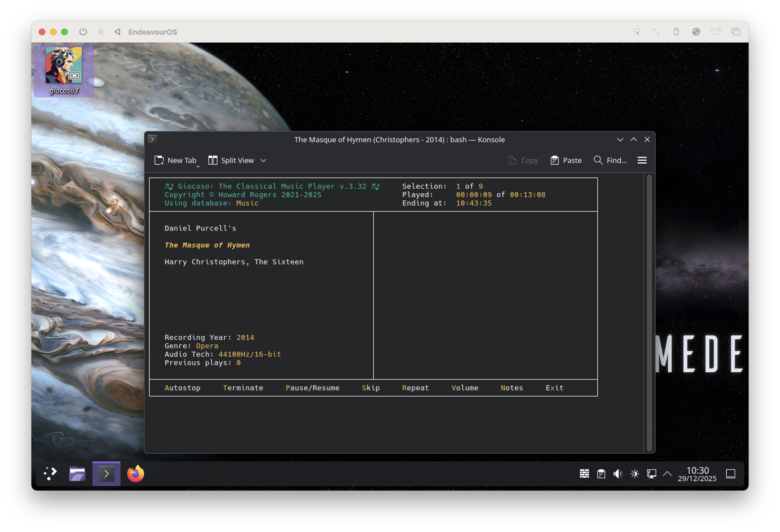
Task: Toggle Pause/Resume playback in Giocoso
Action: pos(312,388)
